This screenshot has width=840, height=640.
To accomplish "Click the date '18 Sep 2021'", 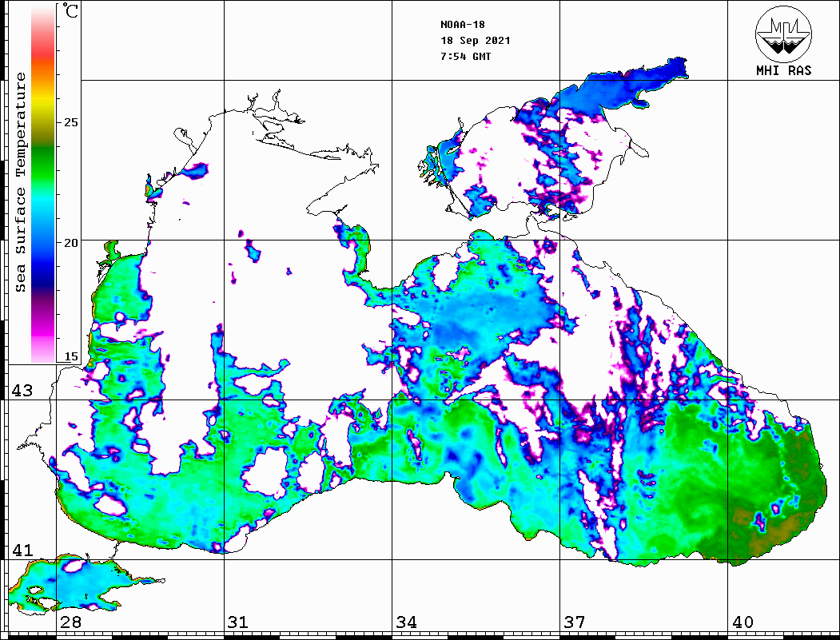I will point(476,41).
